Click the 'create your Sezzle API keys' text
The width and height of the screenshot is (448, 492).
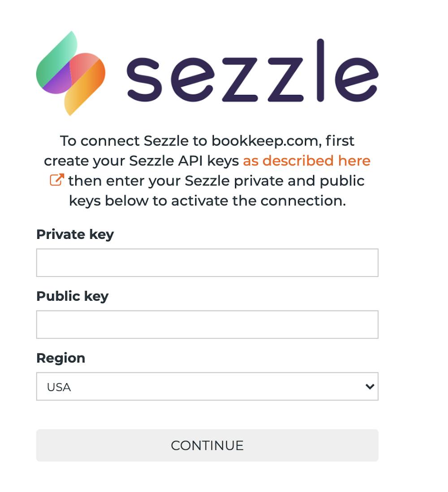[x=142, y=161]
